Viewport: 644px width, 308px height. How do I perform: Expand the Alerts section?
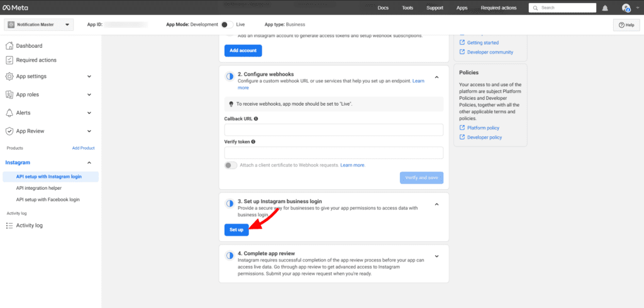[x=89, y=113]
